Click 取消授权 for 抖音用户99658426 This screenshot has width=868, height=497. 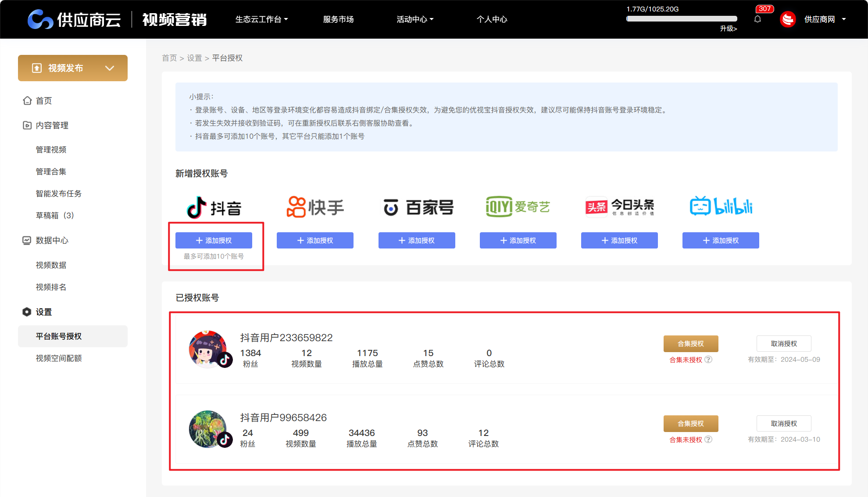click(784, 424)
